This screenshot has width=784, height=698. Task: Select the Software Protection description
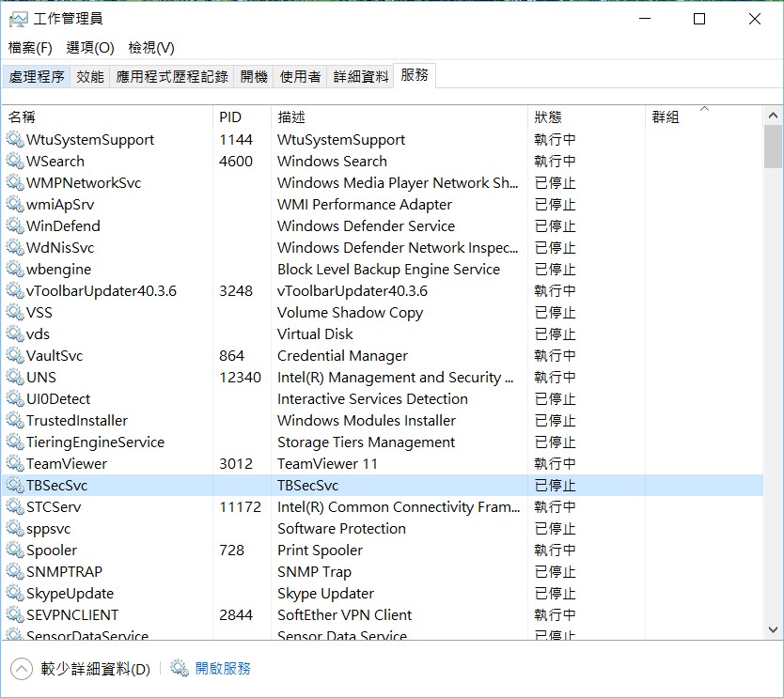[341, 528]
